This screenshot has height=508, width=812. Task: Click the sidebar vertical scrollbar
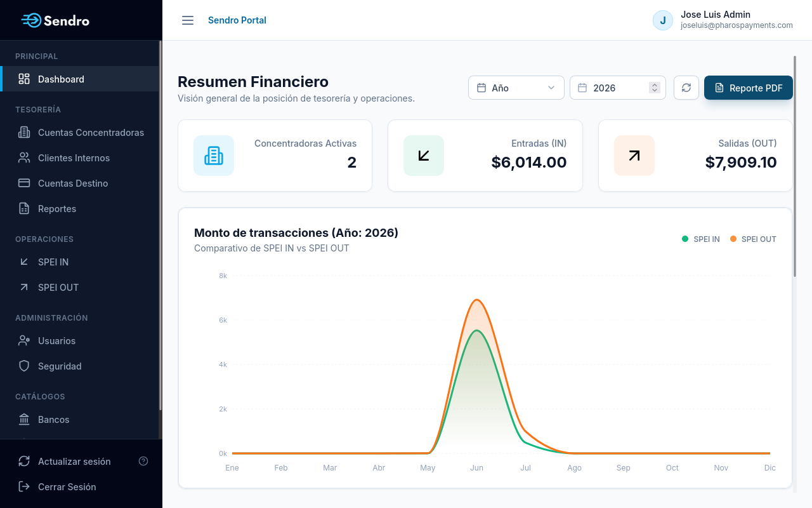[x=160, y=225]
